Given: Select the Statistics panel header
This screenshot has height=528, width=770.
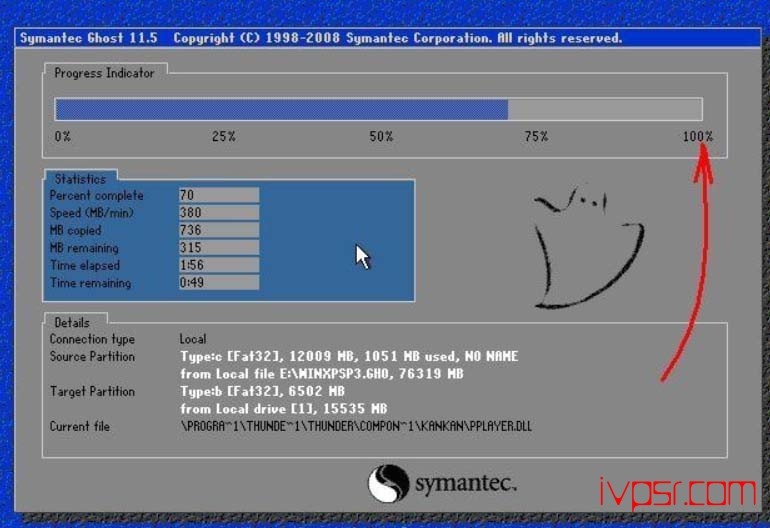Looking at the screenshot, I should coord(81,179).
